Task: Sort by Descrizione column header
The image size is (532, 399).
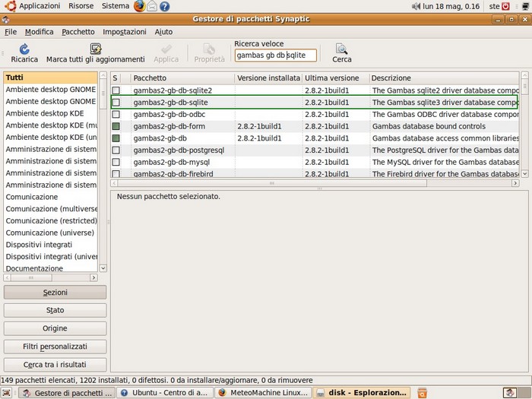Action: pos(444,78)
